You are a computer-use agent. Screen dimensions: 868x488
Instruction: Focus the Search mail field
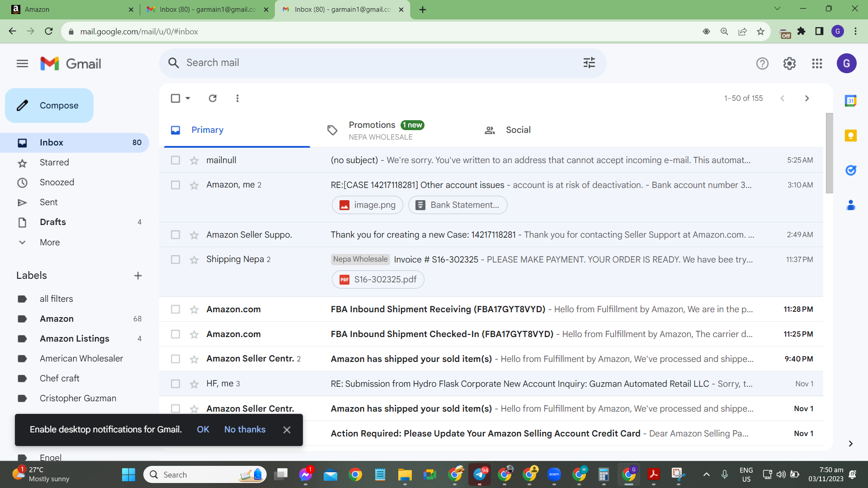coord(382,63)
